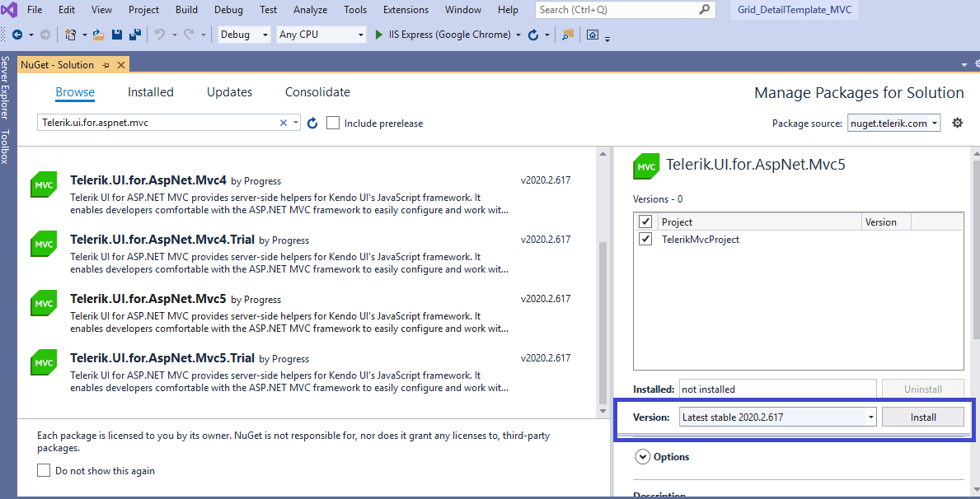Open the Extensions menu
Image resolution: width=980 pixels, height=499 pixels.
(406, 10)
